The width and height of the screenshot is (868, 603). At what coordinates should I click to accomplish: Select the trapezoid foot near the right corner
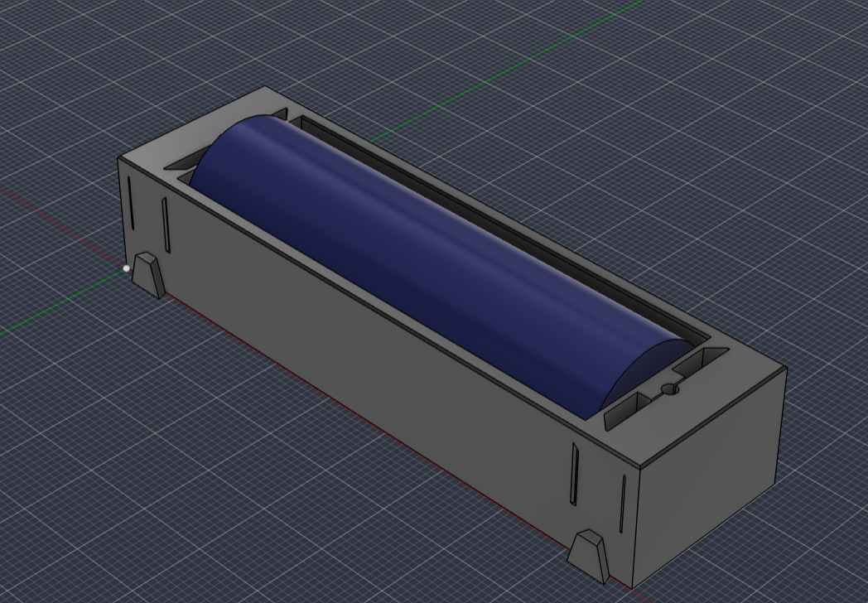(589, 556)
